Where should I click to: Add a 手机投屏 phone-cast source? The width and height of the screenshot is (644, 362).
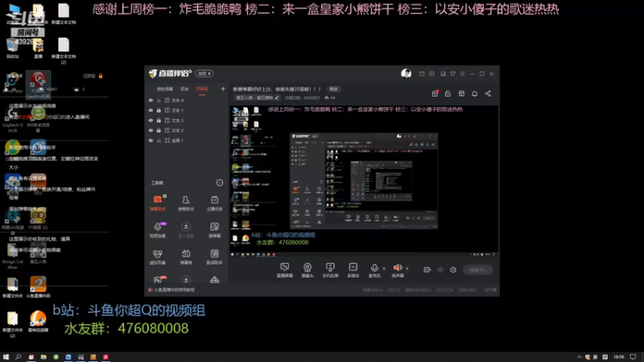click(x=330, y=270)
